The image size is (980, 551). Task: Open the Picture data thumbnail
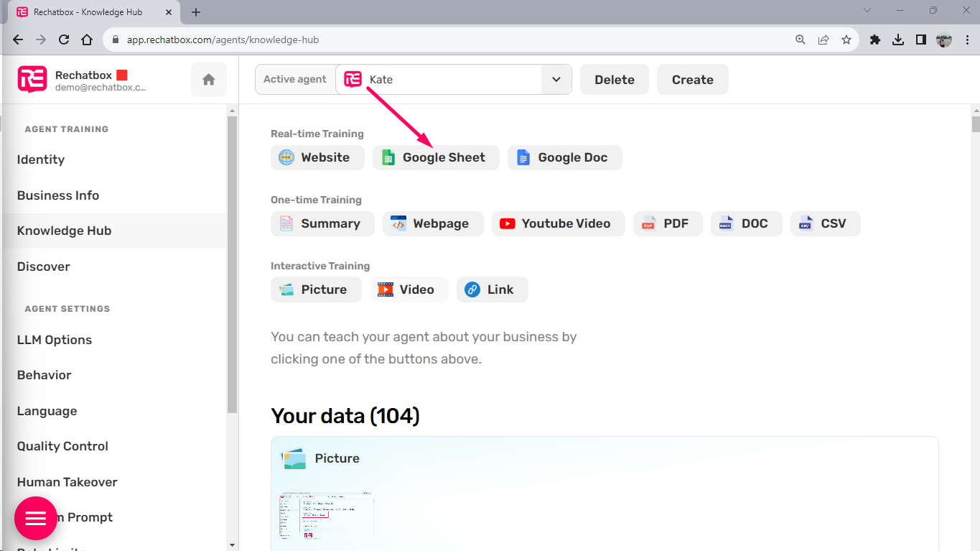[x=327, y=516]
